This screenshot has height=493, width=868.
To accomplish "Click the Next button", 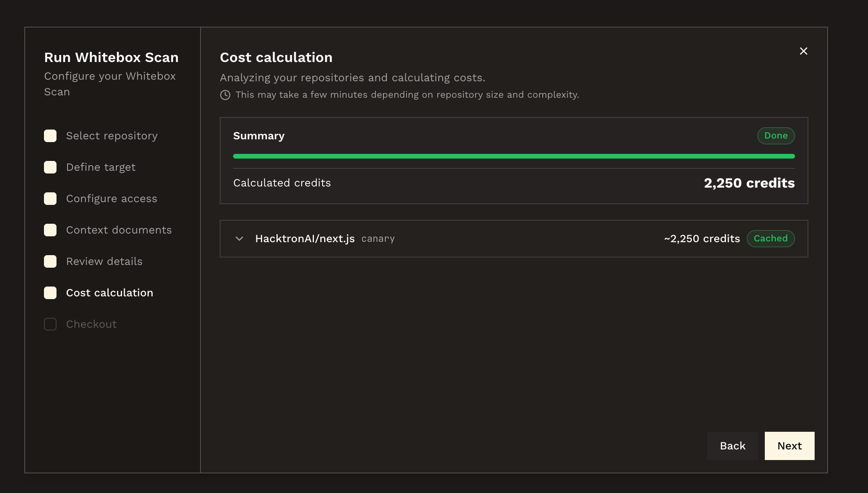I will click(790, 446).
